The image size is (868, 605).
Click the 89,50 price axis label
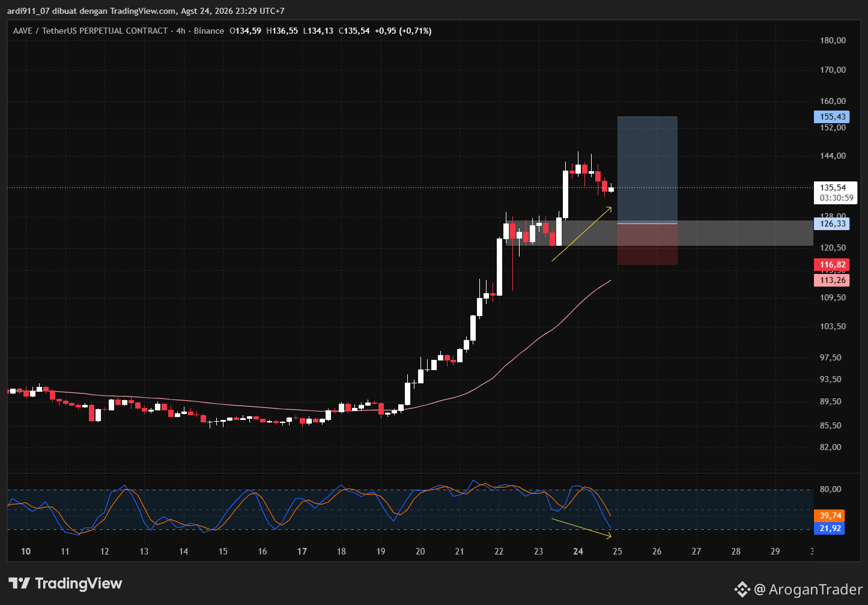(831, 402)
